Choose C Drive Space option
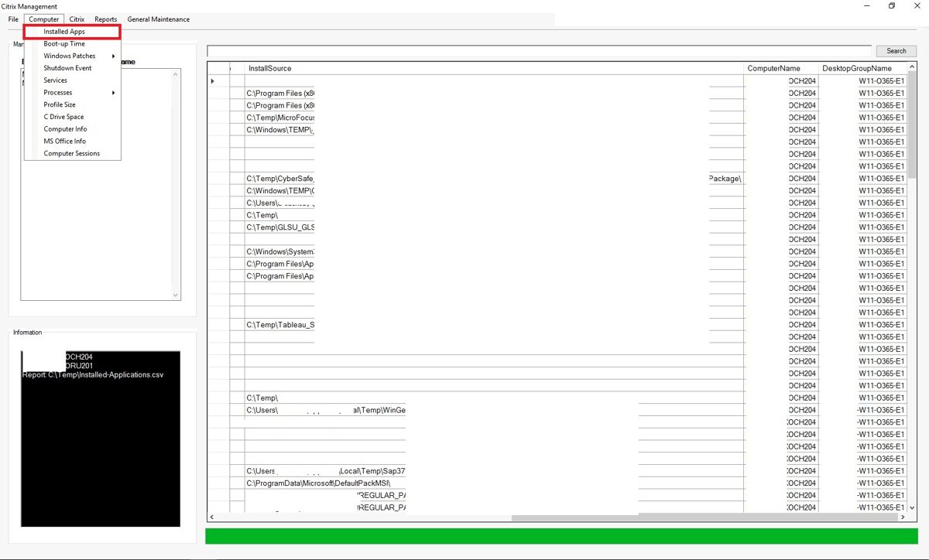929x560 pixels. [72, 117]
